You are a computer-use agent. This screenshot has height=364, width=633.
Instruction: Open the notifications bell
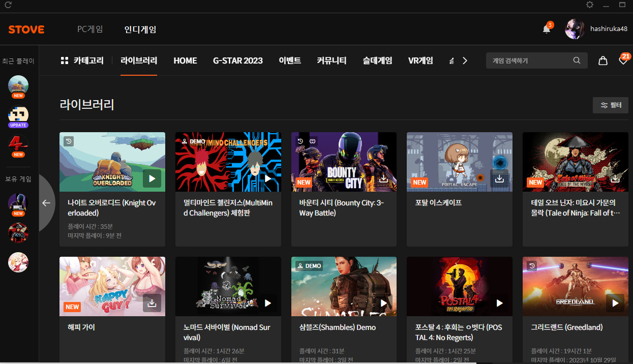point(547,29)
